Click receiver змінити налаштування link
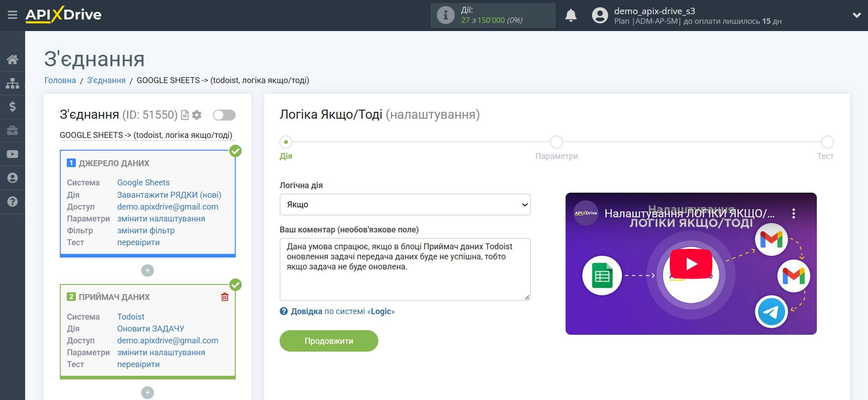Image resolution: width=868 pixels, height=400 pixels. (x=161, y=353)
